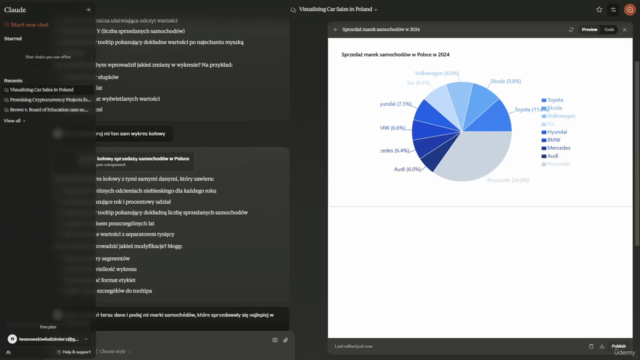Switch to Code tab
This screenshot has height=360, width=640.
click(609, 29)
